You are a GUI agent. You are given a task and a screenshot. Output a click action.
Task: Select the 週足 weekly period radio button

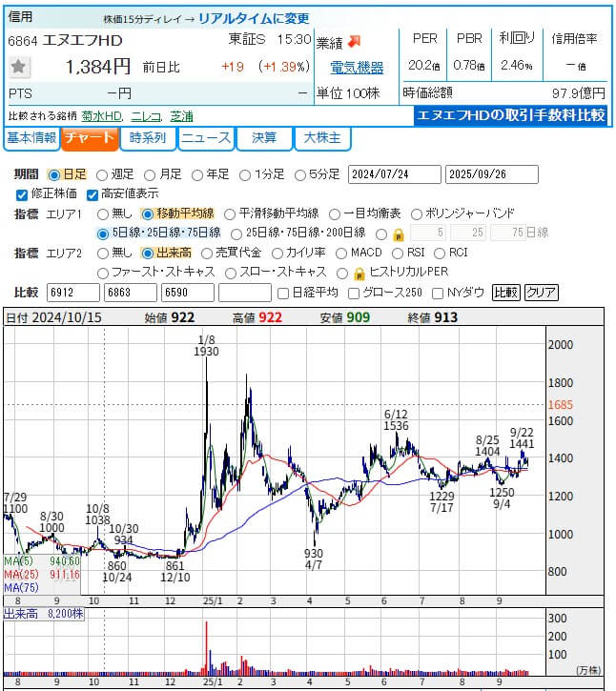(x=103, y=174)
